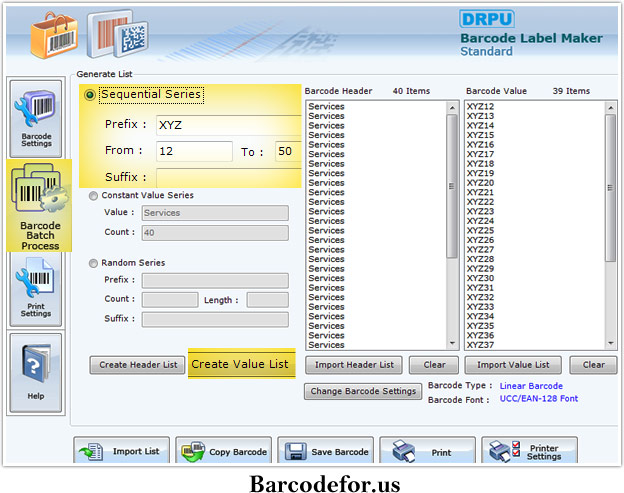This screenshot has width=624, height=493.
Task: Click the UCC/EAN-128 Font value
Action: click(x=538, y=399)
